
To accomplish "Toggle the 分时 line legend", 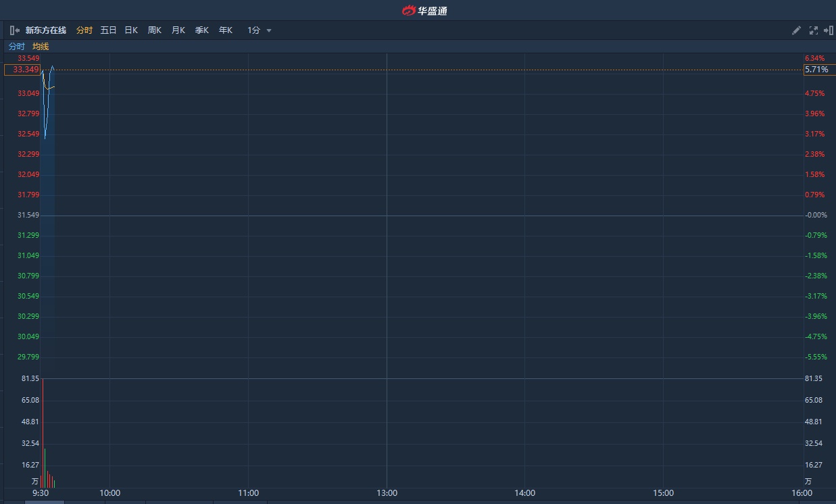I will pos(16,47).
